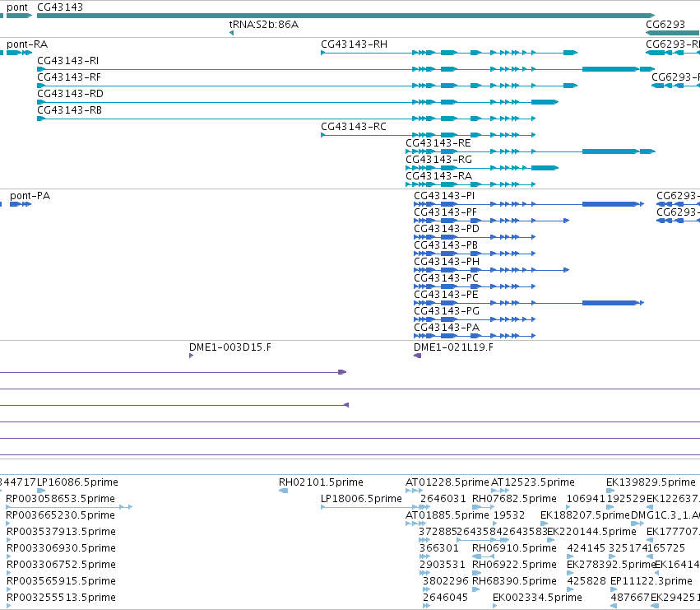Click the AT01885.5prime EST label
Image resolution: width=700 pixels, height=610 pixels.
coord(447,515)
